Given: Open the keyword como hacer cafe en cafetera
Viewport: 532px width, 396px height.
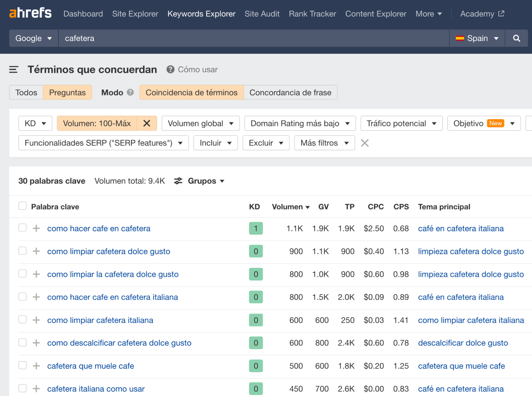Looking at the screenshot, I should (99, 228).
